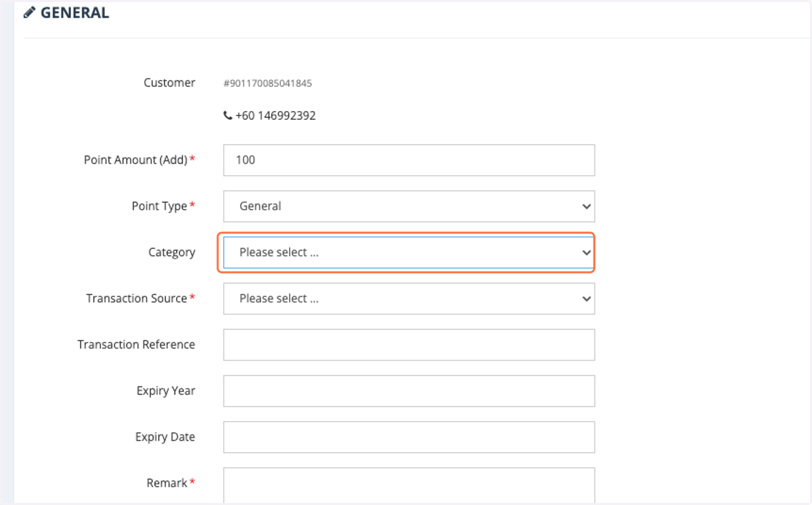The width and height of the screenshot is (812, 505).
Task: Click the Expiry Date label
Action: click(165, 437)
